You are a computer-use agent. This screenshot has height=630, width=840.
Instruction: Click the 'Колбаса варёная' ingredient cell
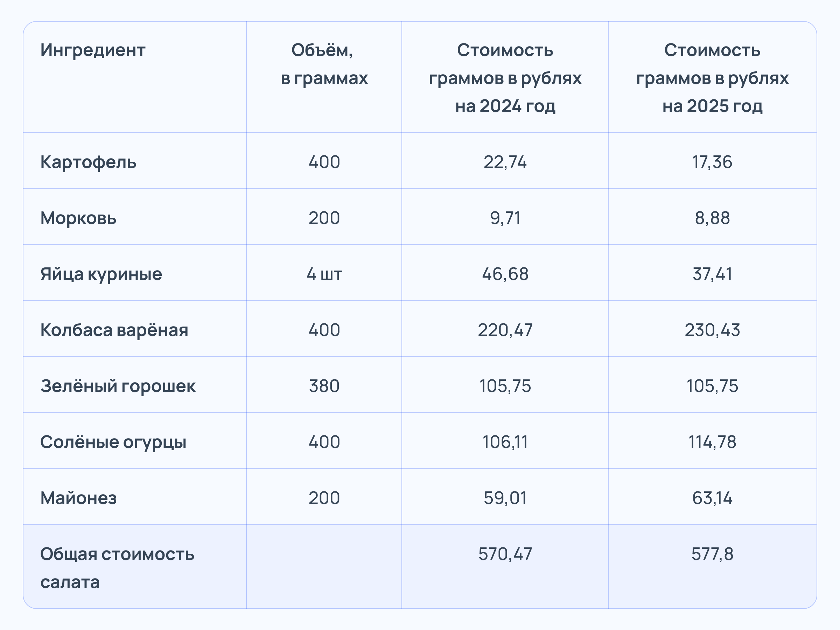pyautogui.click(x=114, y=330)
